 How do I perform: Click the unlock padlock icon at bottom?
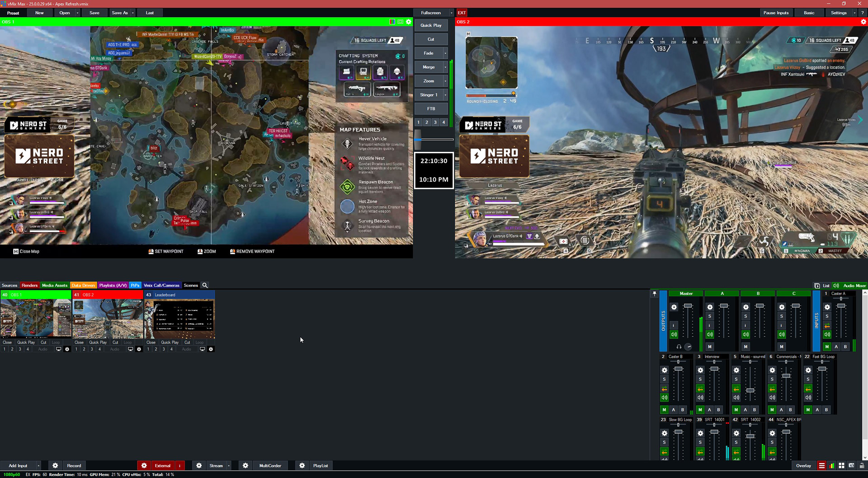(x=862, y=466)
